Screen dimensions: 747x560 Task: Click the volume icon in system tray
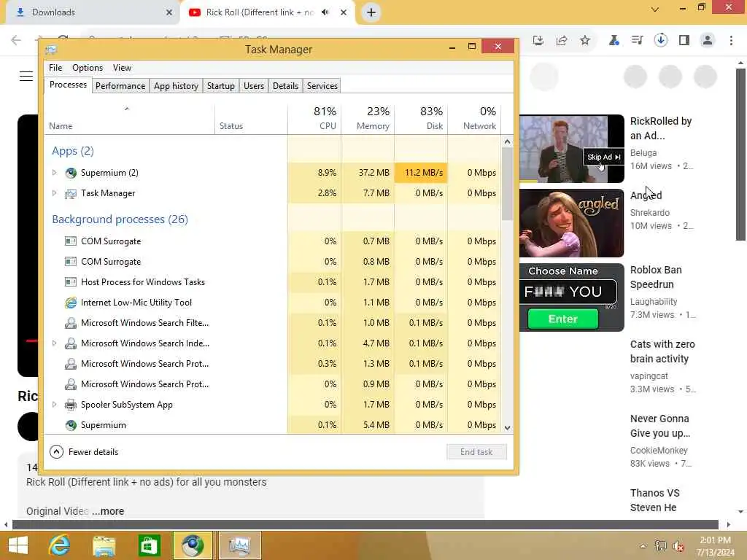678,545
